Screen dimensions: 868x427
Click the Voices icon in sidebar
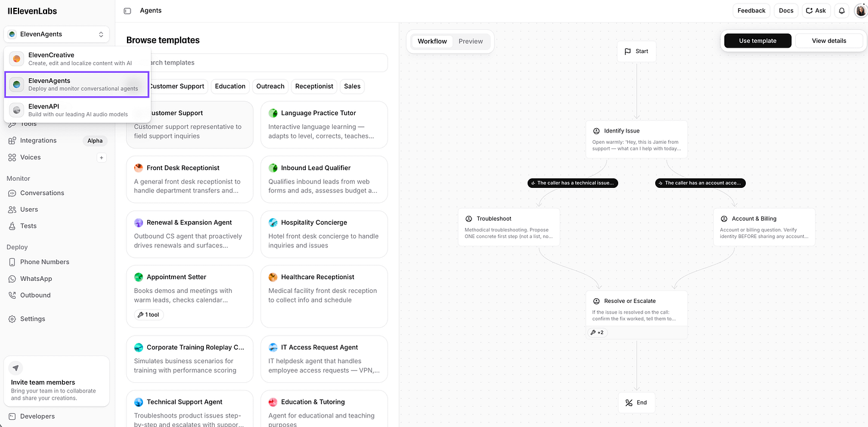12,157
